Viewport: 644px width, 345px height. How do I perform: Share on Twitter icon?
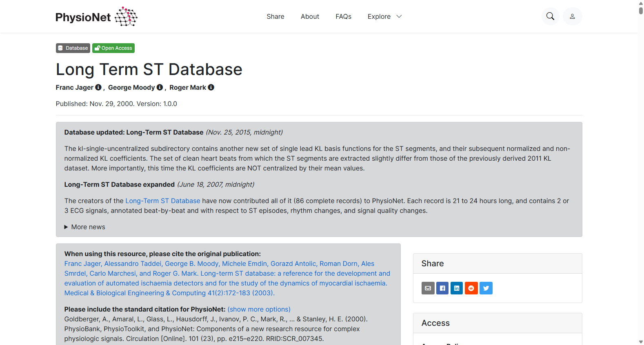486,288
